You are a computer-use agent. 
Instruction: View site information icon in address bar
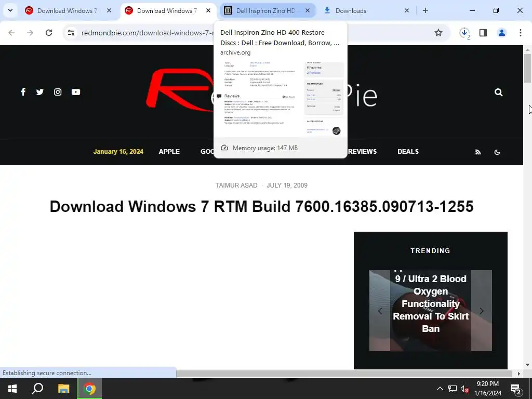pyautogui.click(x=71, y=33)
